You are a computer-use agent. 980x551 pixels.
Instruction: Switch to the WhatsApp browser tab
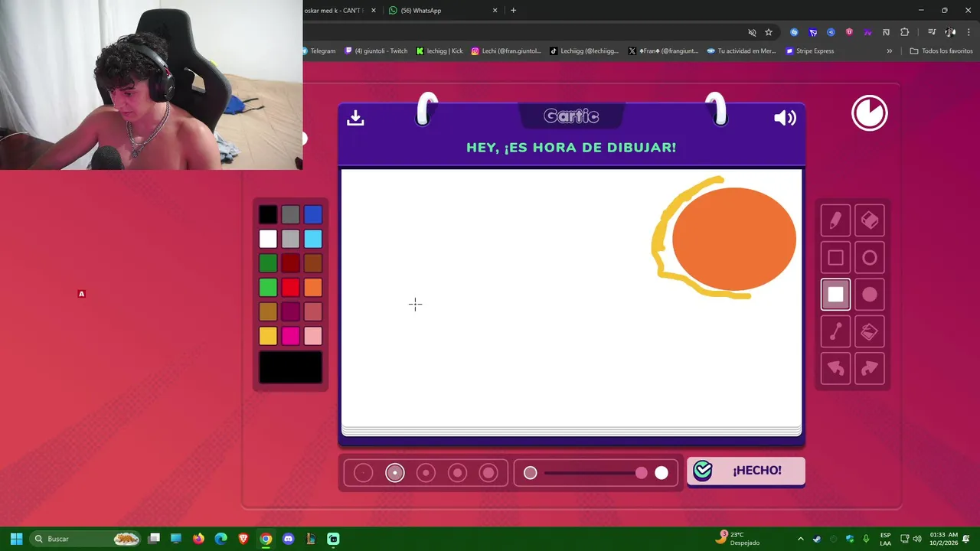pyautogui.click(x=444, y=10)
